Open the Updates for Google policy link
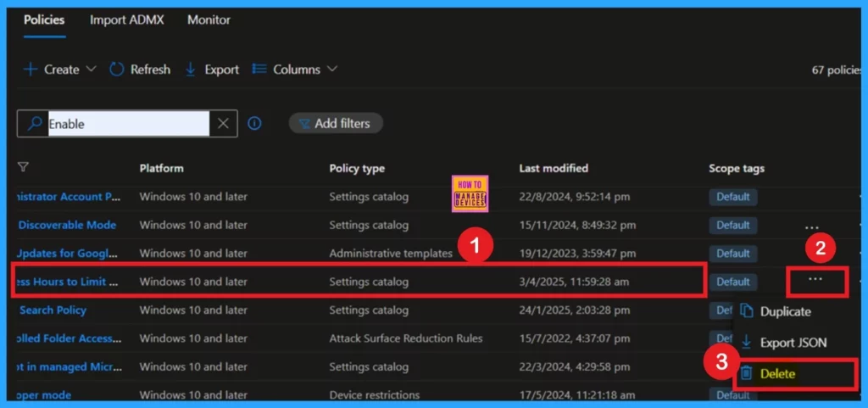Screen dimensions: 868x408 [x=69, y=254]
